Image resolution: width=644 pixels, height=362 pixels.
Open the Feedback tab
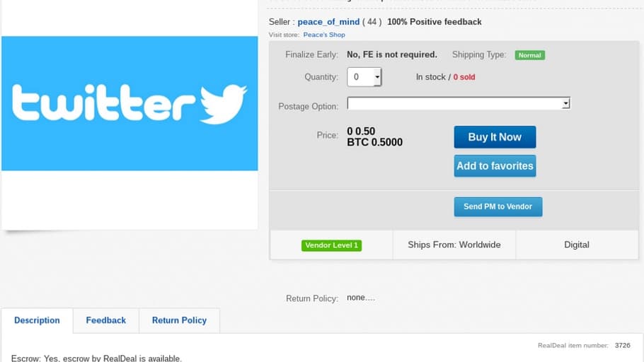pyautogui.click(x=106, y=320)
